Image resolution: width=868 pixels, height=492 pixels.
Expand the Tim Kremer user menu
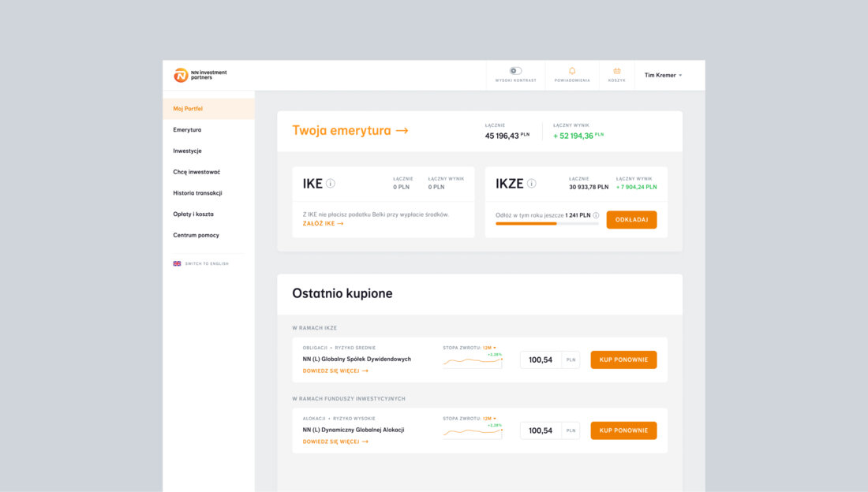pos(663,76)
